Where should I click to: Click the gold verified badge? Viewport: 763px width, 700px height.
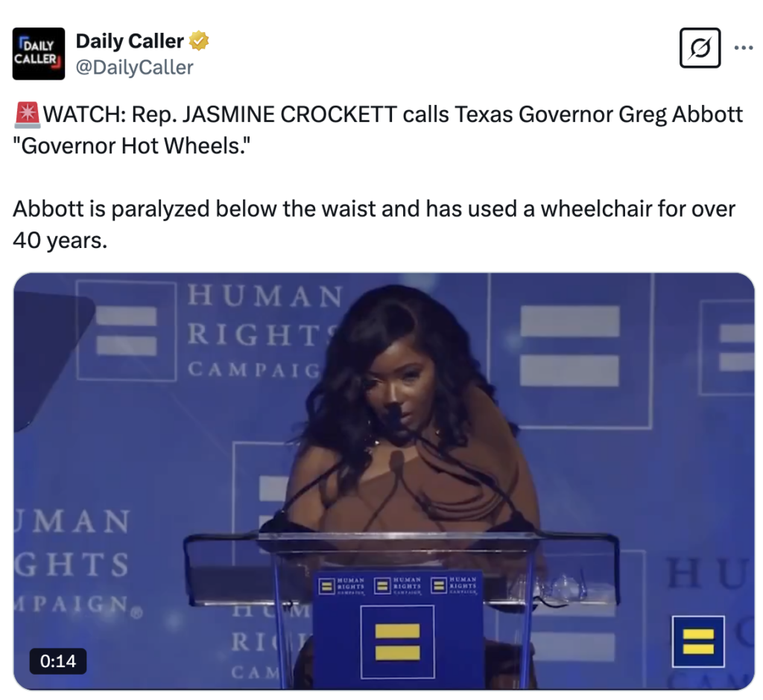(198, 41)
